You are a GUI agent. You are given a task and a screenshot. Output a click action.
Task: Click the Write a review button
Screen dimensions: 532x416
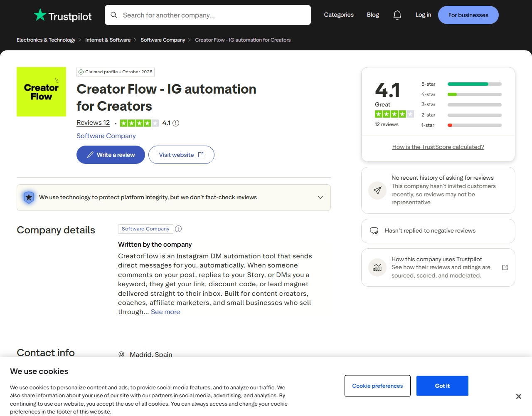coord(111,155)
